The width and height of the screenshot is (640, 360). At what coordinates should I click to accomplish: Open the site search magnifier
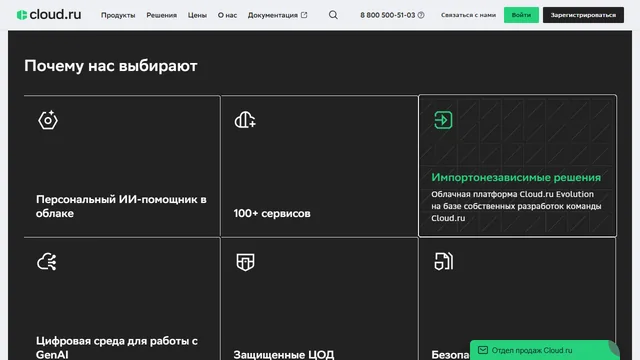[x=333, y=15]
